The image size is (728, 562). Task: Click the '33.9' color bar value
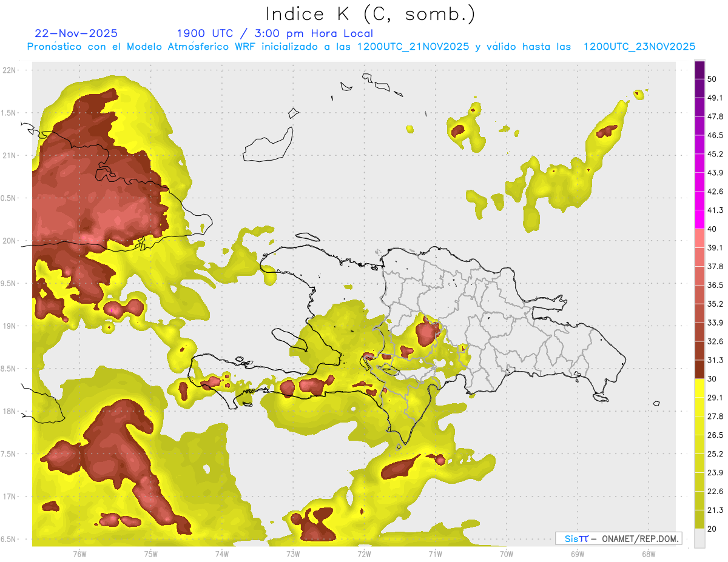pos(715,323)
